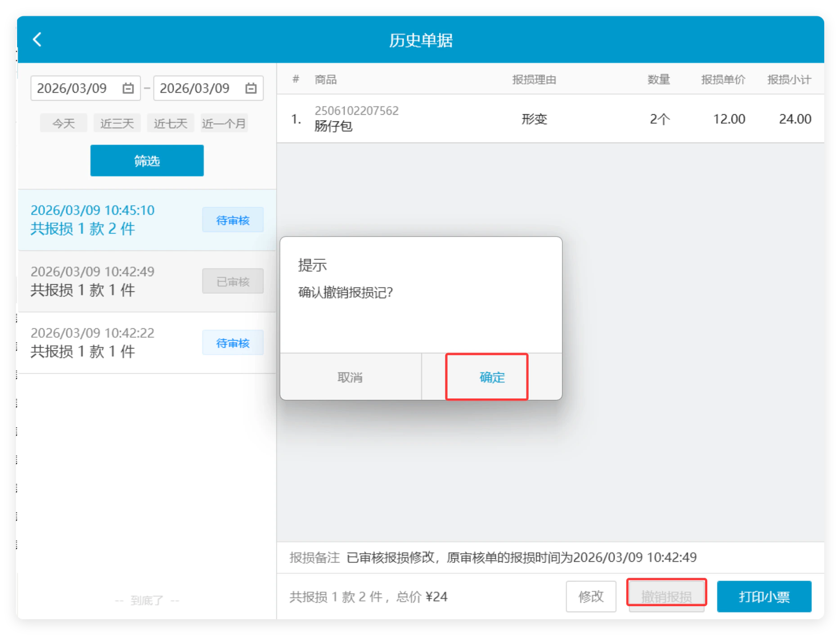Click the 修改 button
The image size is (840, 635).
pos(591,597)
